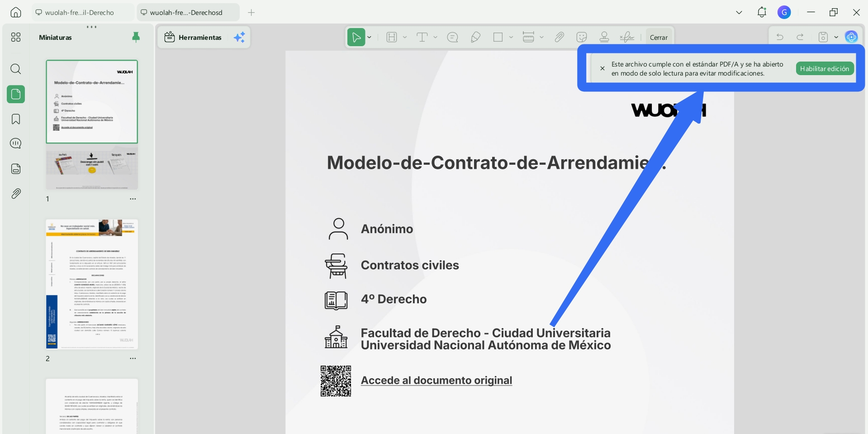868x434 pixels.
Task: Choose the pencil drawing tool
Action: click(475, 37)
